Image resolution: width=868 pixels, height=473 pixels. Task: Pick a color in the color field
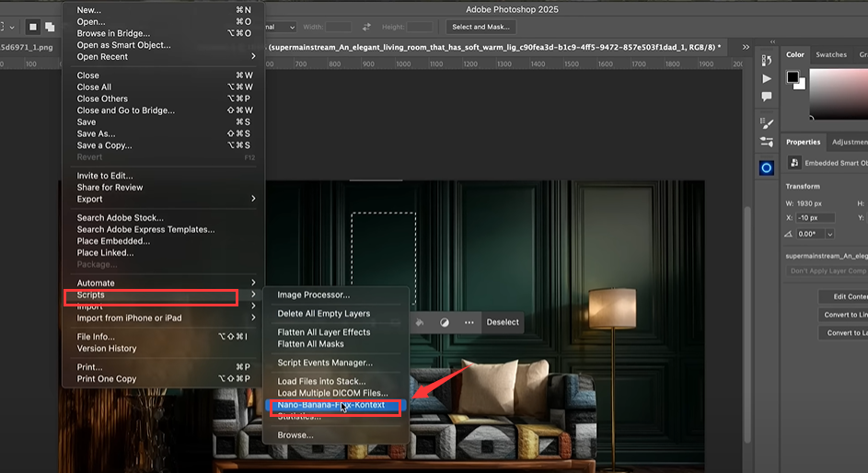(839, 94)
